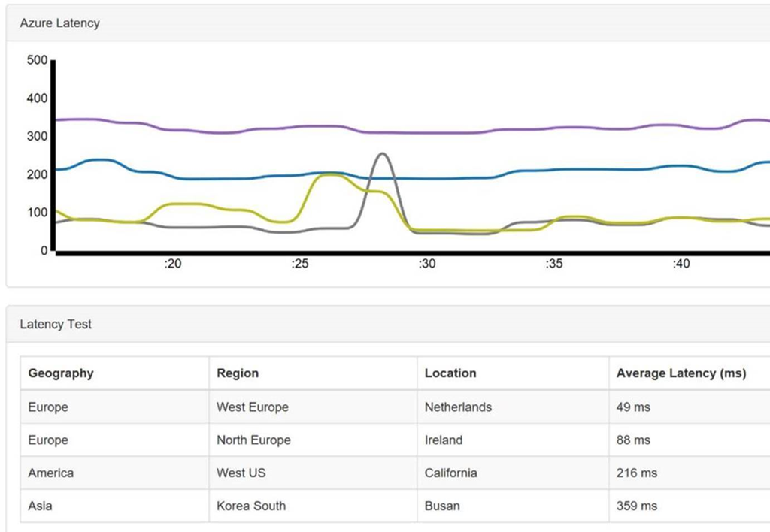The height and width of the screenshot is (532, 770).
Task: Click the 88 ms latency value
Action: tap(633, 440)
